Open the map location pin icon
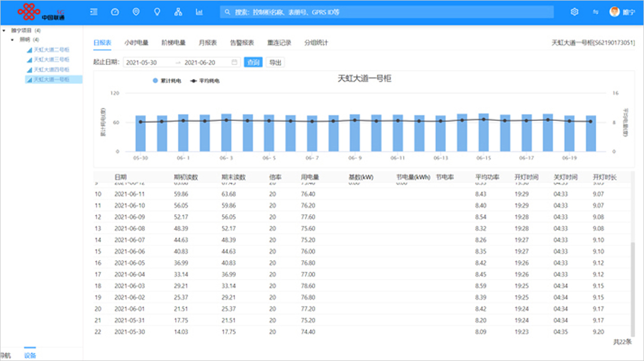644x361 pixels. tap(136, 11)
